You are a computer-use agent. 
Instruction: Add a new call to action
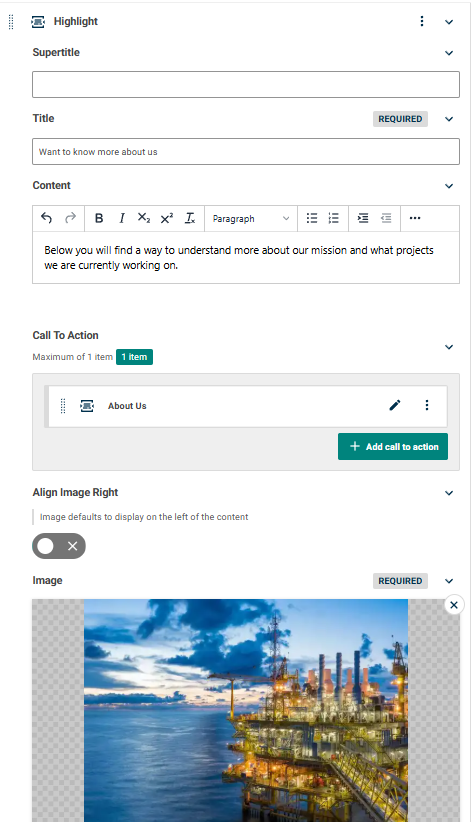tap(393, 447)
